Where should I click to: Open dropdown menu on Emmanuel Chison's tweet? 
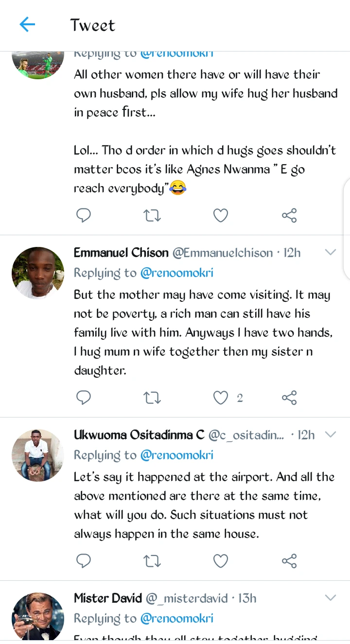[330, 252]
